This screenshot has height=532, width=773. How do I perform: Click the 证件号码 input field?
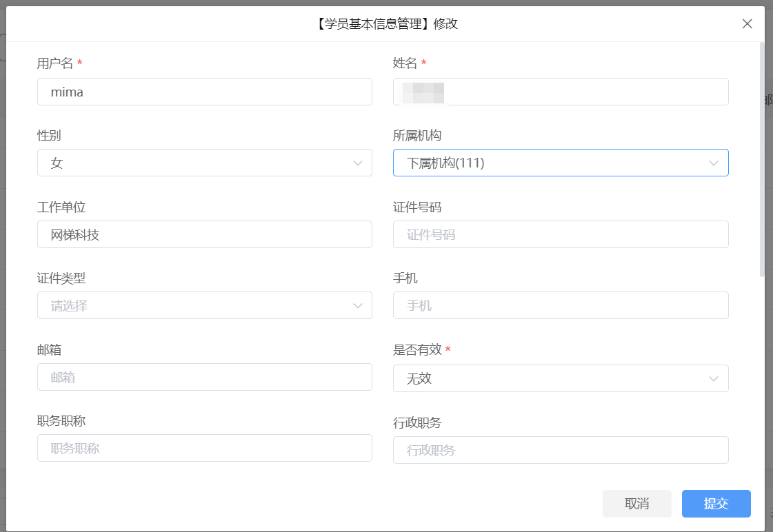561,234
